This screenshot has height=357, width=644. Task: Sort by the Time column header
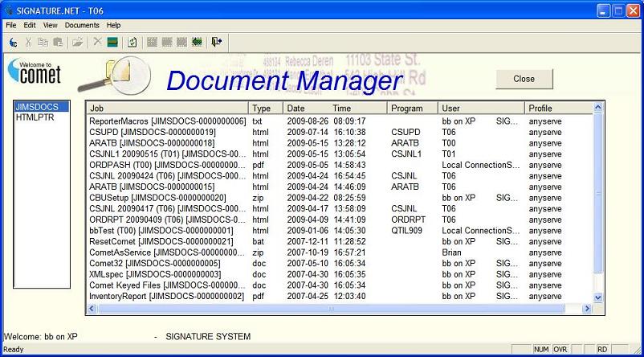click(x=342, y=109)
